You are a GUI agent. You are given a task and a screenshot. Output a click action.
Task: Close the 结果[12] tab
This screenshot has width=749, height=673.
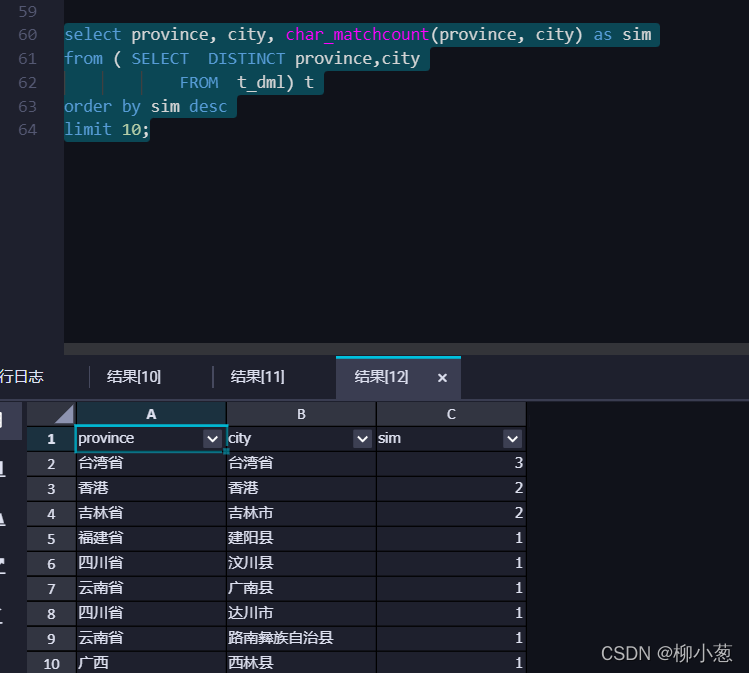coord(442,378)
